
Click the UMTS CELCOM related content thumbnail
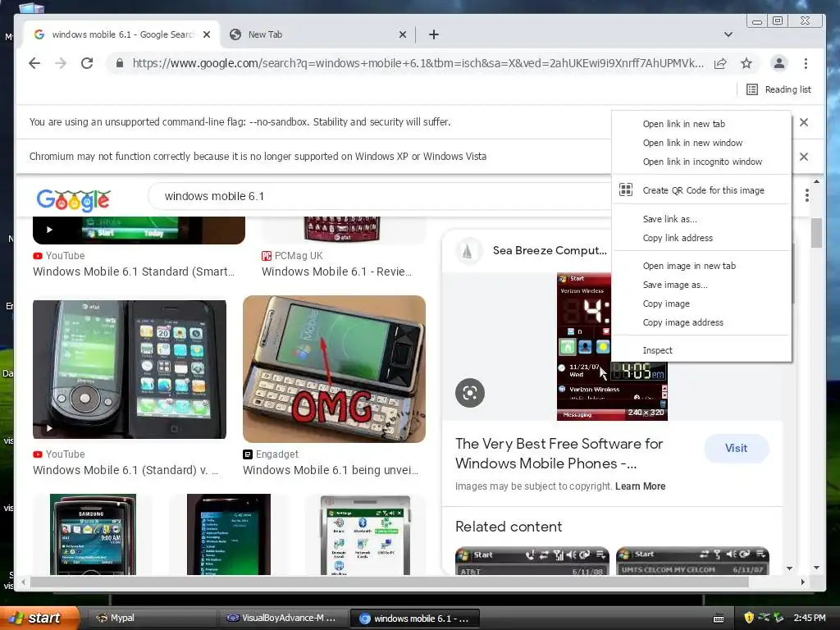(x=692, y=561)
